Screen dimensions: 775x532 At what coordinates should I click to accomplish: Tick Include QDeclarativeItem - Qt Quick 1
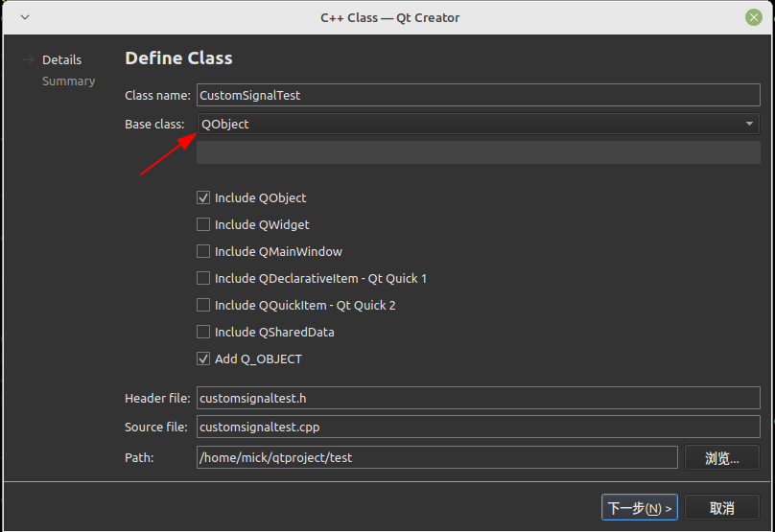(x=203, y=279)
